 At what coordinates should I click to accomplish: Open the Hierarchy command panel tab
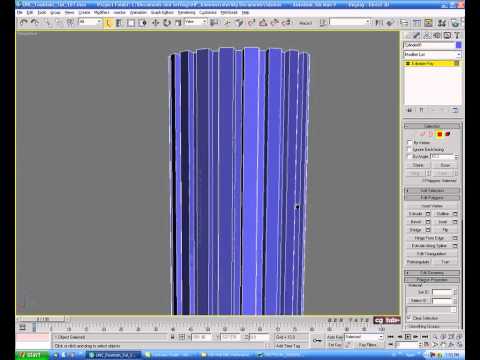(x=427, y=35)
